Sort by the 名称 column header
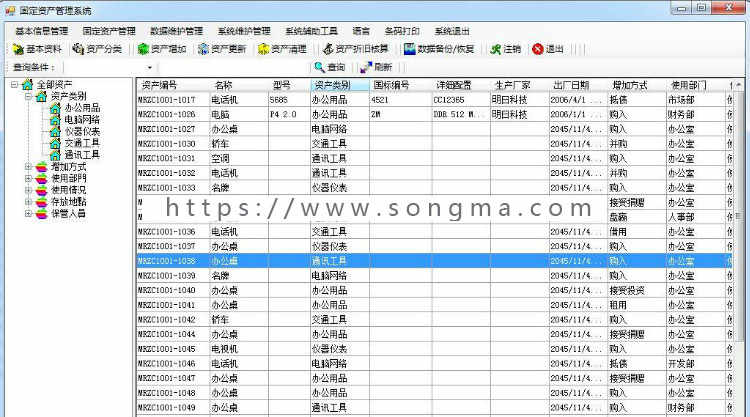Screen dimensions: 750x417 239,85
